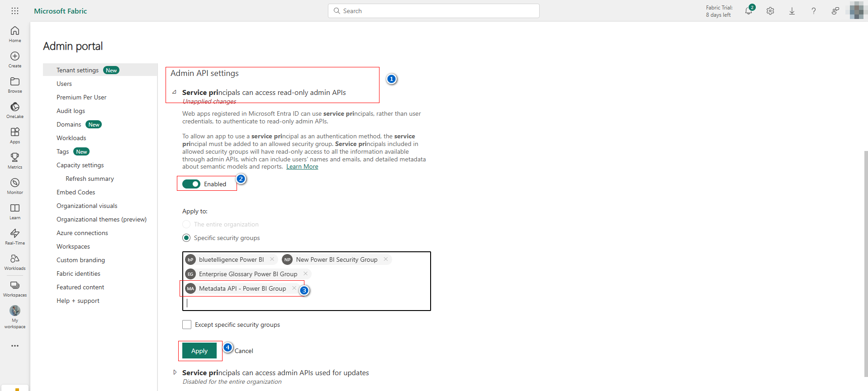Toggle the Enabled switch off
The width and height of the screenshot is (868, 391).
tap(191, 184)
